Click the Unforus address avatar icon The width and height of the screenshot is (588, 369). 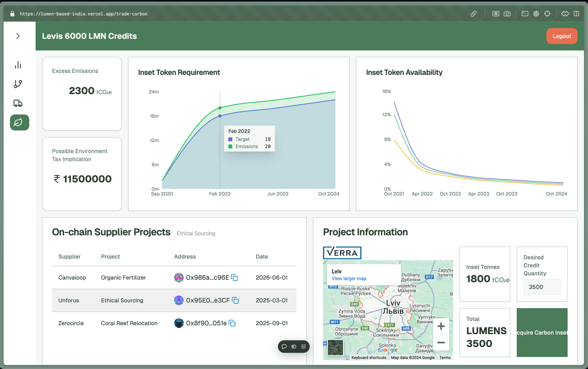179,300
